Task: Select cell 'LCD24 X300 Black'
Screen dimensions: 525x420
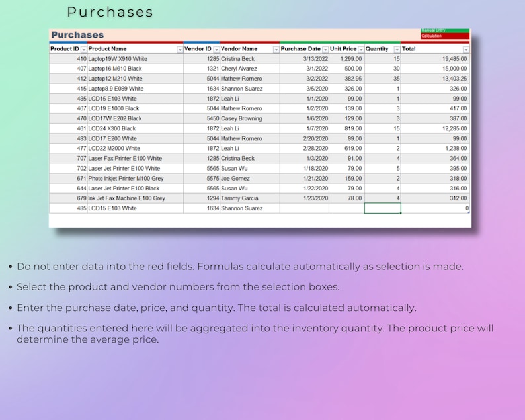Action: 136,128
